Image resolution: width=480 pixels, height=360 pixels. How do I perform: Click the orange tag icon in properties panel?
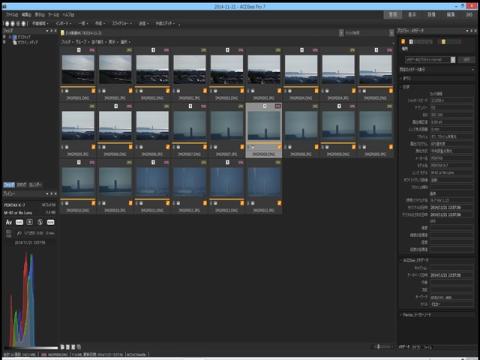[x=403, y=42]
